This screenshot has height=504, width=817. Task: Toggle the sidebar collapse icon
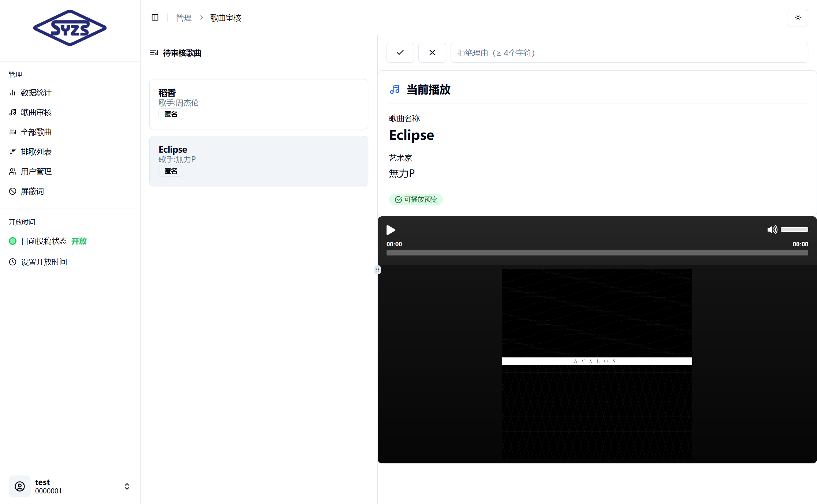[x=155, y=18]
